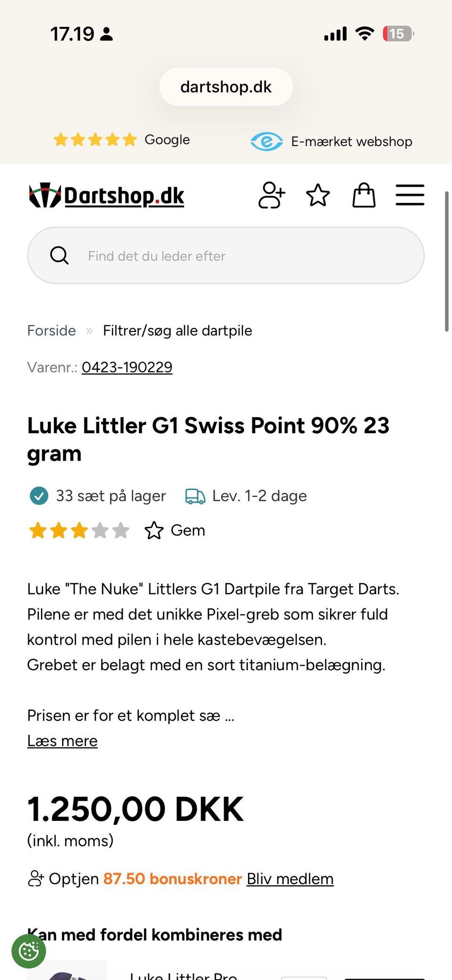This screenshot has width=452, height=980.
Task: Expand description via Læs mere
Action: point(63,741)
